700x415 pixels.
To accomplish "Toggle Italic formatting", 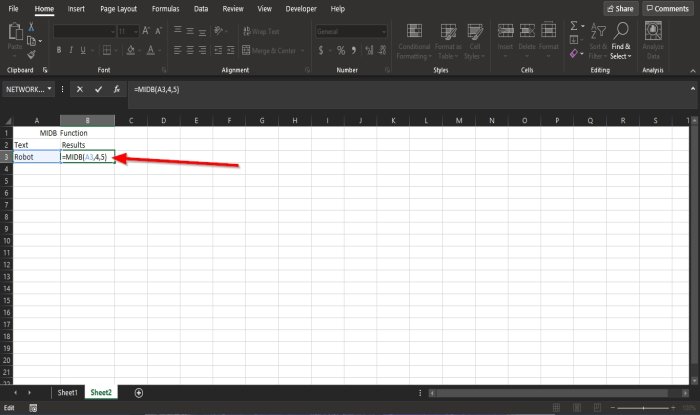I will (x=71, y=50).
